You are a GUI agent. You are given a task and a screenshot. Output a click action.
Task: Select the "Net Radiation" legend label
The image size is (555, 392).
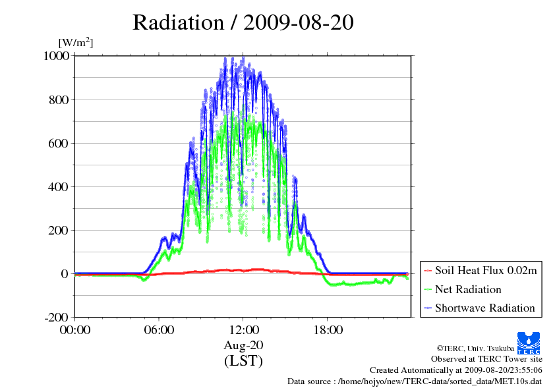[468, 289]
